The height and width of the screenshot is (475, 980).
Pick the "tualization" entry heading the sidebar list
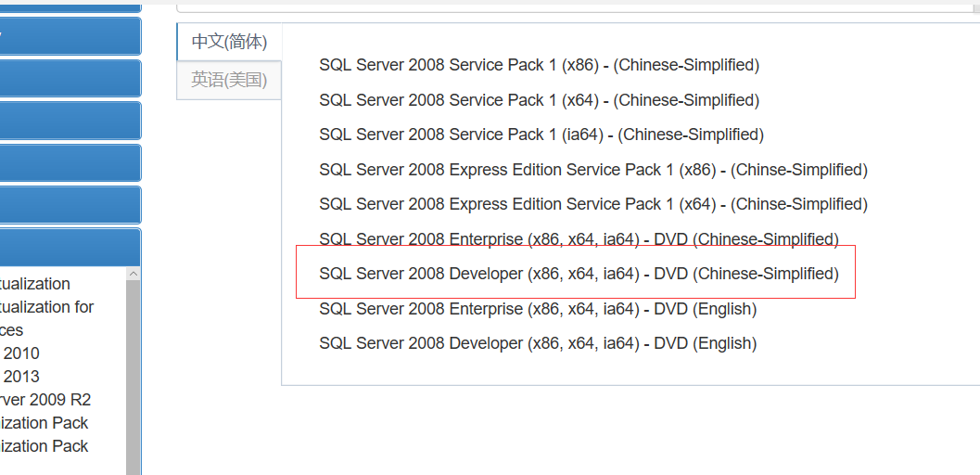coord(35,284)
